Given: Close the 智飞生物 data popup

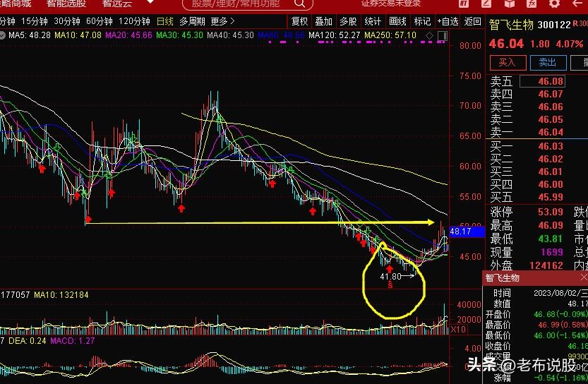Looking at the screenshot, I should [584, 277].
